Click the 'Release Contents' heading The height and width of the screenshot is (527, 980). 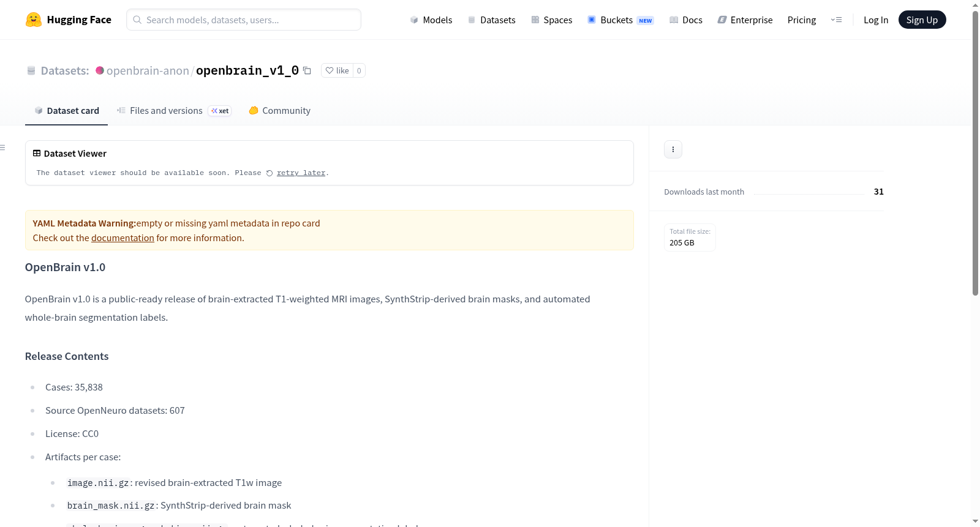(67, 356)
